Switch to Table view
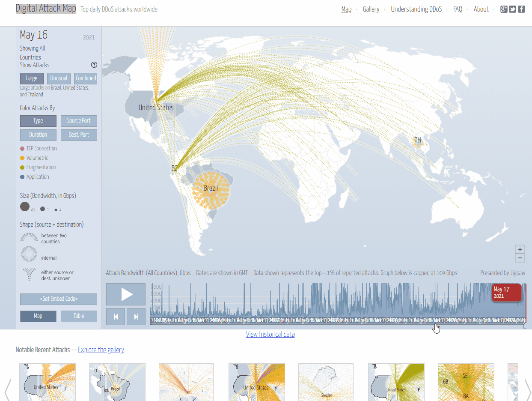The width and height of the screenshot is (532, 401). 79,316
